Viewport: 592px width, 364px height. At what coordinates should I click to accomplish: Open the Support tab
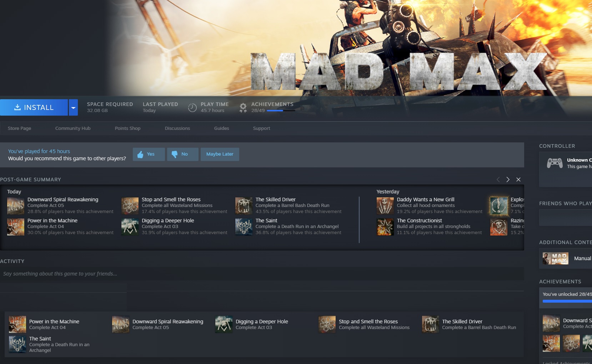click(261, 128)
